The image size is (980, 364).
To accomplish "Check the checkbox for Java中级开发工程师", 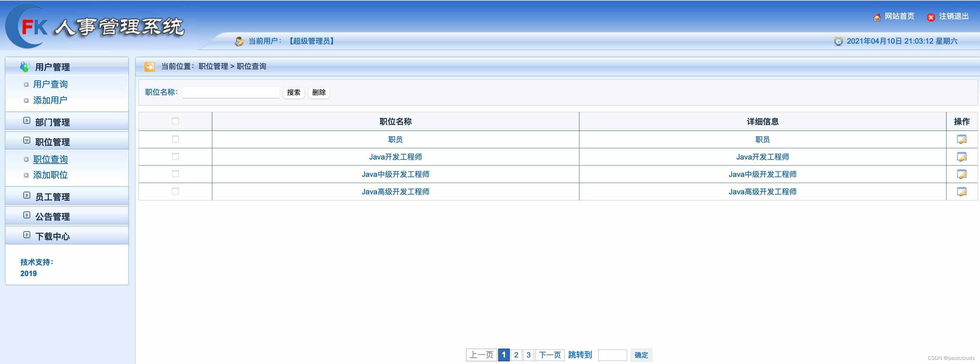I will [x=175, y=173].
